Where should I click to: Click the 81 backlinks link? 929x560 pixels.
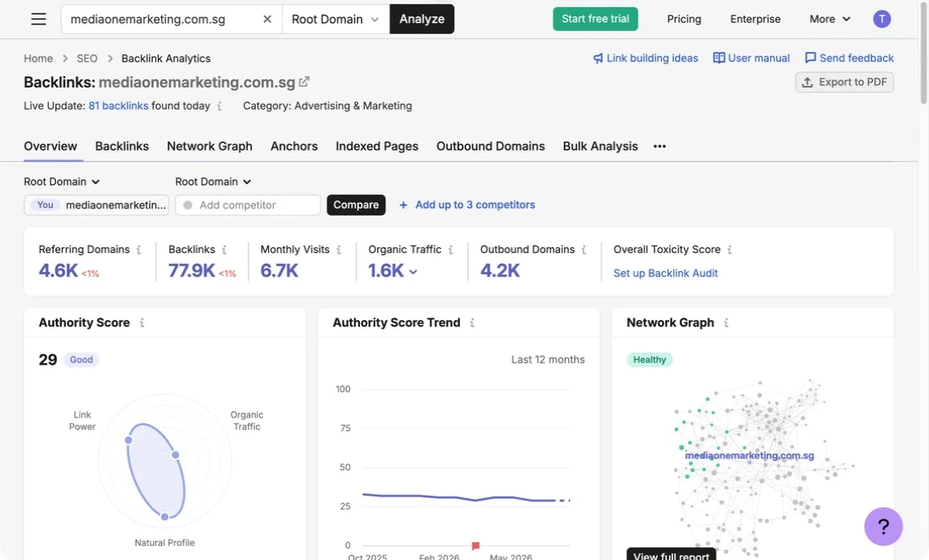tap(119, 106)
